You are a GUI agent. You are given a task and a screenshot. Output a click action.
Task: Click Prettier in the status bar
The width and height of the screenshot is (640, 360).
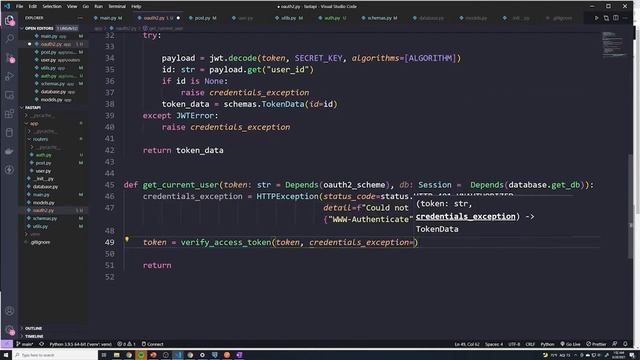[x=596, y=344]
